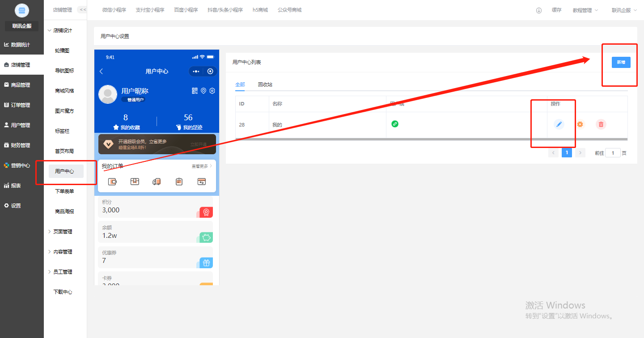Click the footprint 我的足迹 icon
This screenshot has height=338, width=644.
point(179,127)
